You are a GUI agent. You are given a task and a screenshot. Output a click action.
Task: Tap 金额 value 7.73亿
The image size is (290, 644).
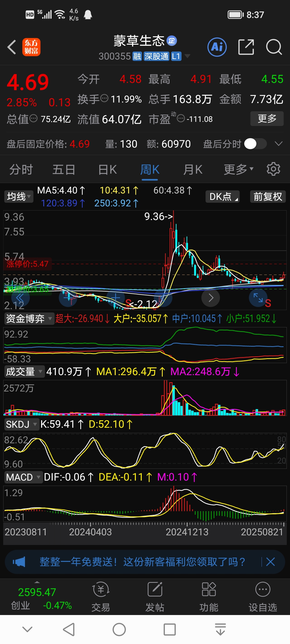pyautogui.click(x=267, y=99)
